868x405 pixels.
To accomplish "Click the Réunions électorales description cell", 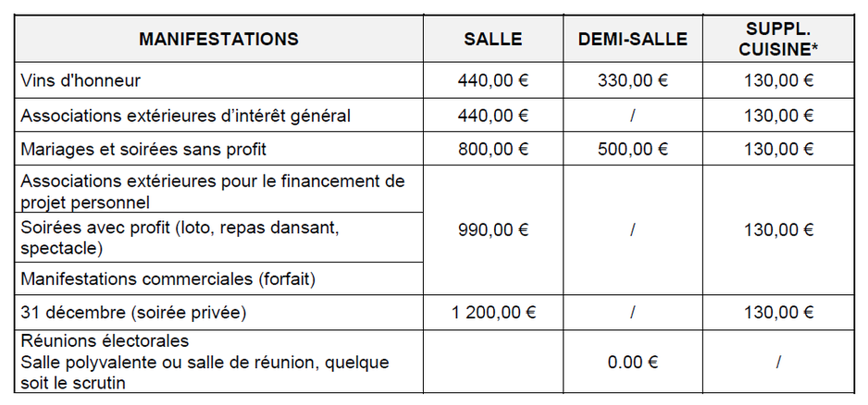I will coord(218,362).
